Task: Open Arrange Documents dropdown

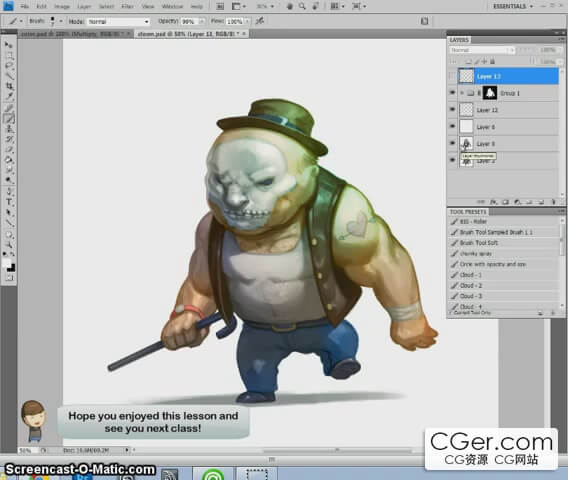Action: point(338,6)
